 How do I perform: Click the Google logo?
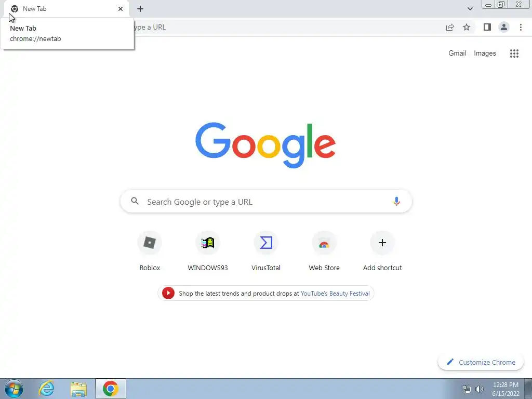point(265,145)
